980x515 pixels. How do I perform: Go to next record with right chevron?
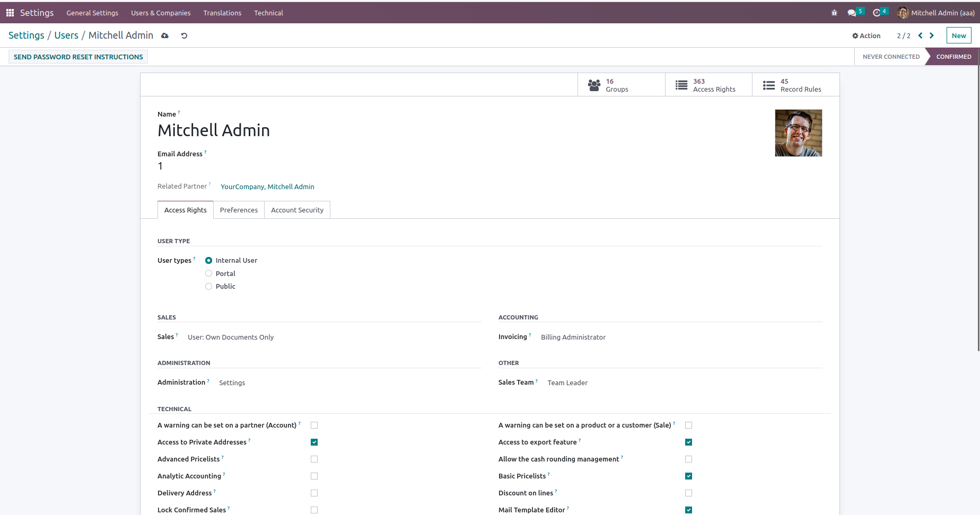click(932, 35)
